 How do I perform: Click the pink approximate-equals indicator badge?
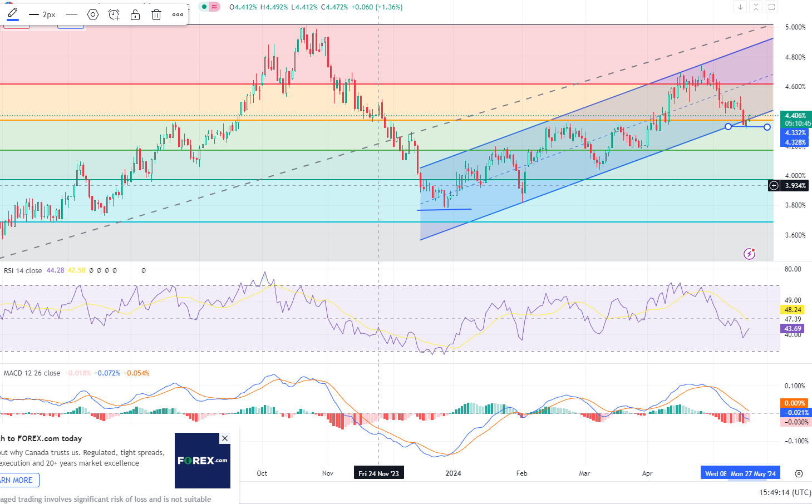[215, 7]
